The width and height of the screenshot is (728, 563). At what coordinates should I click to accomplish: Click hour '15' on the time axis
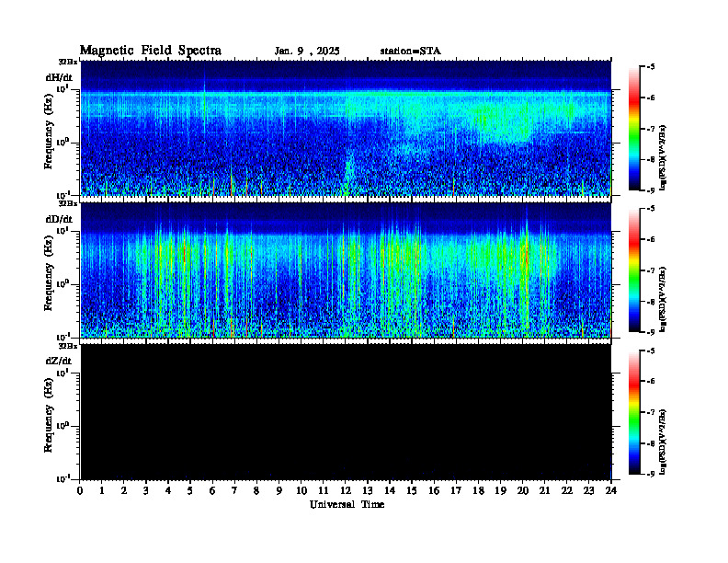pyautogui.click(x=412, y=490)
